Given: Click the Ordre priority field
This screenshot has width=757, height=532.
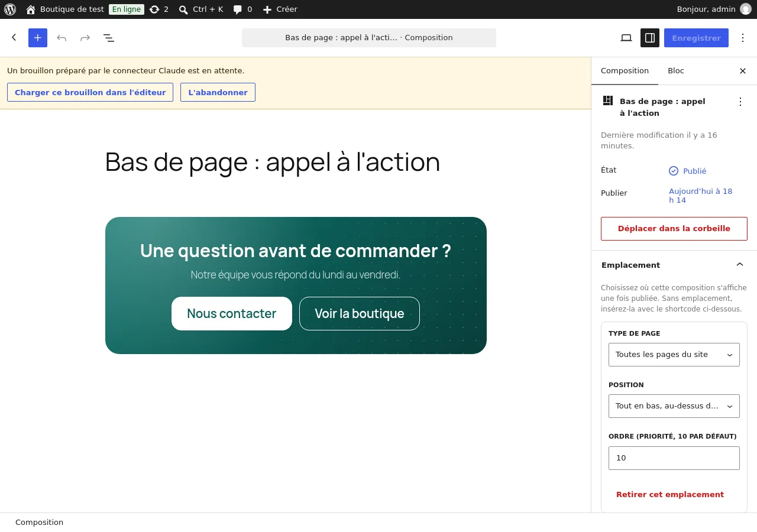Looking at the screenshot, I should 674,458.
